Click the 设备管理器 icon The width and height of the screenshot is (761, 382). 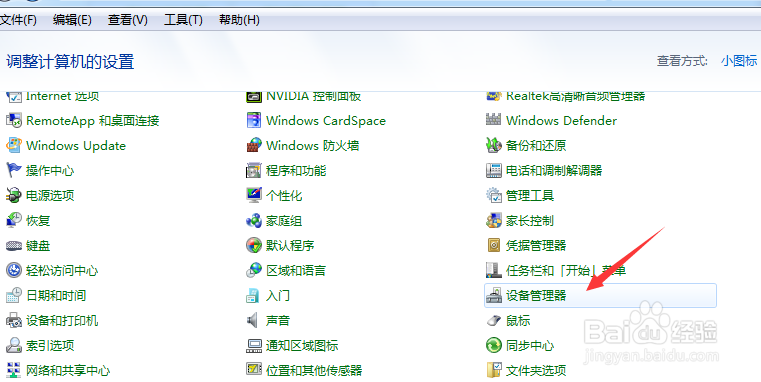click(x=494, y=296)
